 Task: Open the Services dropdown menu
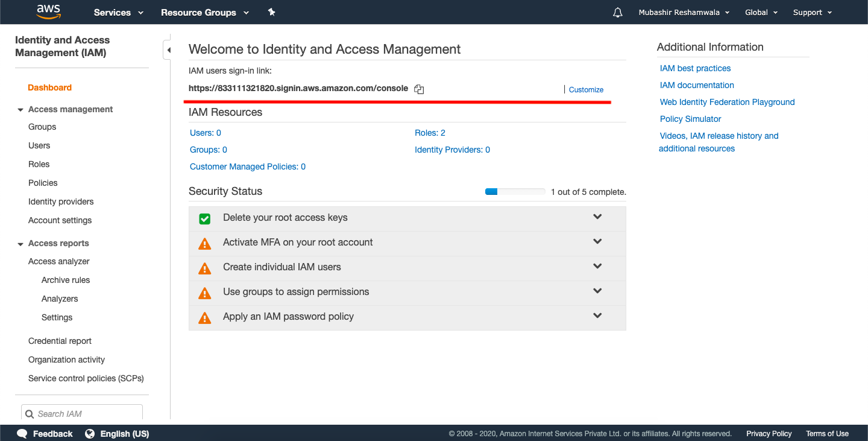(119, 12)
